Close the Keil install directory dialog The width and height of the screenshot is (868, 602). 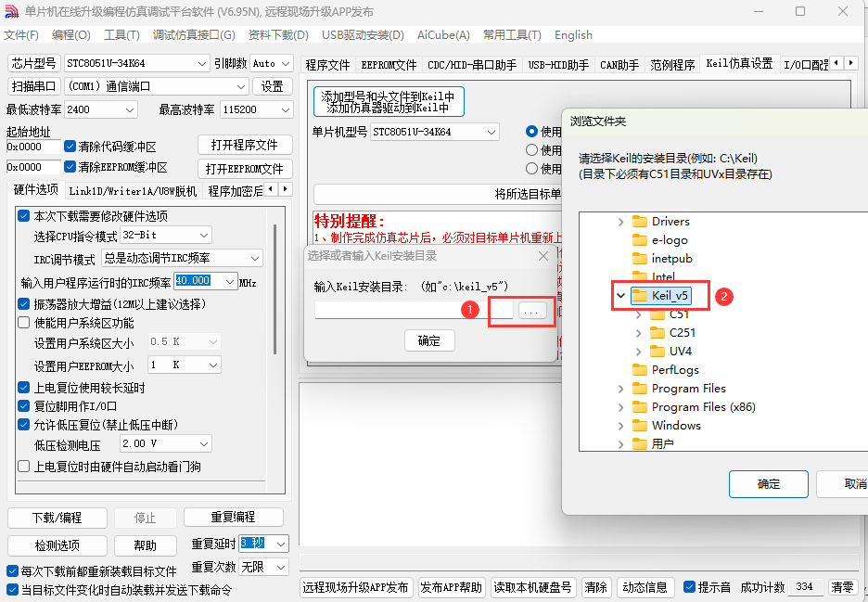pyautogui.click(x=543, y=256)
